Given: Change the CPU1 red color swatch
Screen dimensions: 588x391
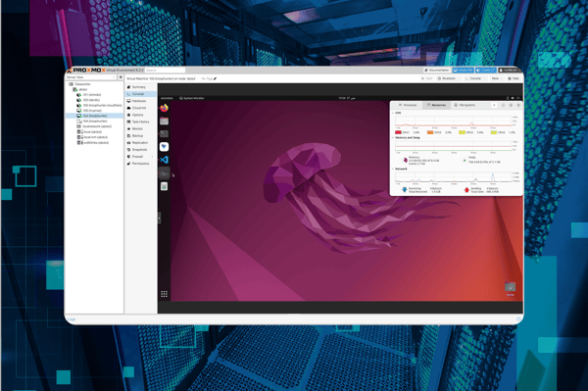Looking at the screenshot, I should click(x=398, y=132).
